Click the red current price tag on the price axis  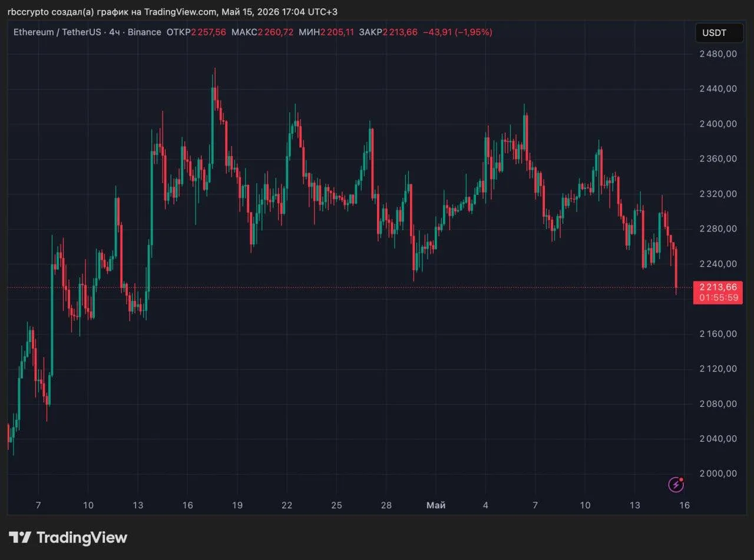click(718, 292)
